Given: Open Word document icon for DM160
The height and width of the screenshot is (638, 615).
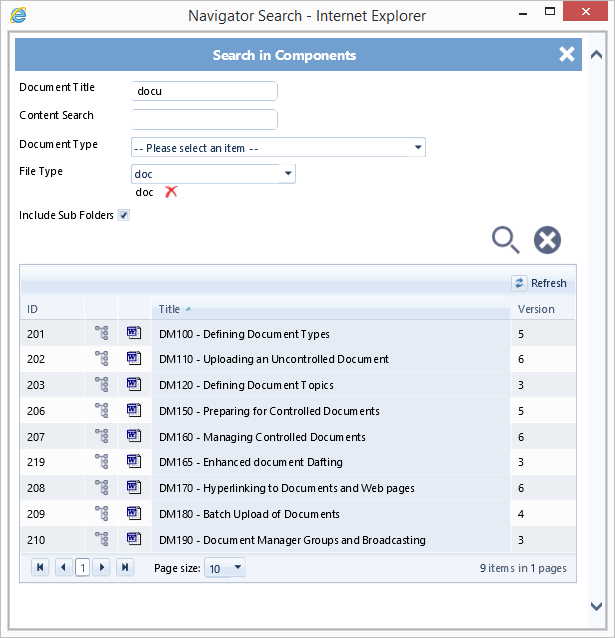Looking at the screenshot, I should pyautogui.click(x=134, y=436).
